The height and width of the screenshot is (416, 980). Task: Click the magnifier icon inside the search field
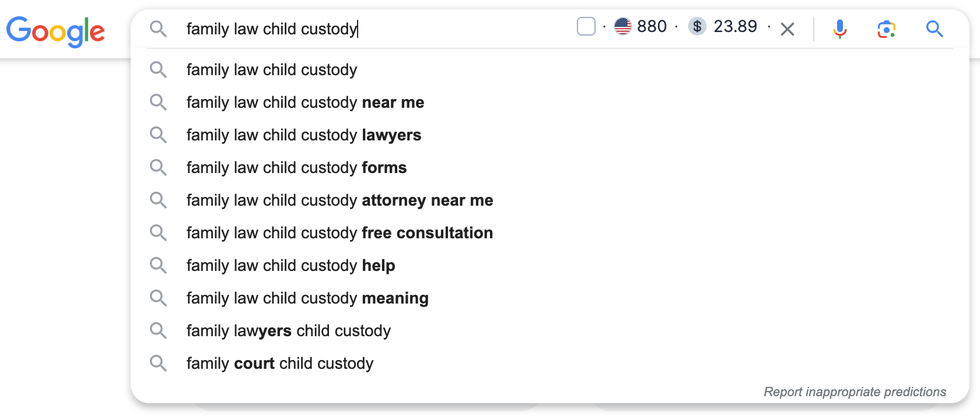[x=158, y=29]
